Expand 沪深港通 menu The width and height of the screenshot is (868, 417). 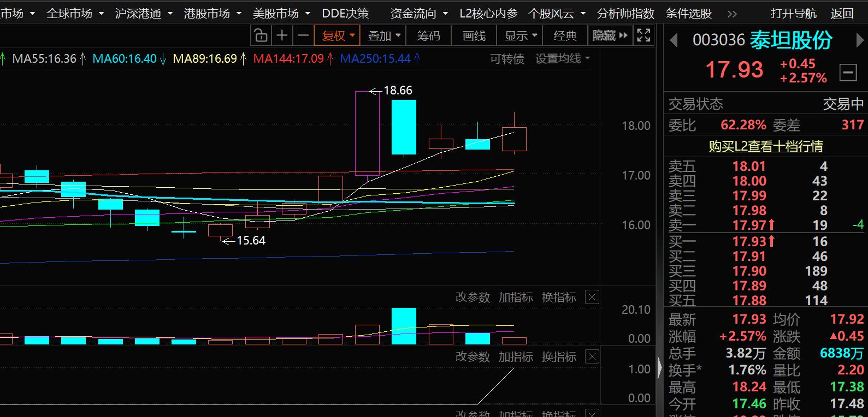(144, 14)
